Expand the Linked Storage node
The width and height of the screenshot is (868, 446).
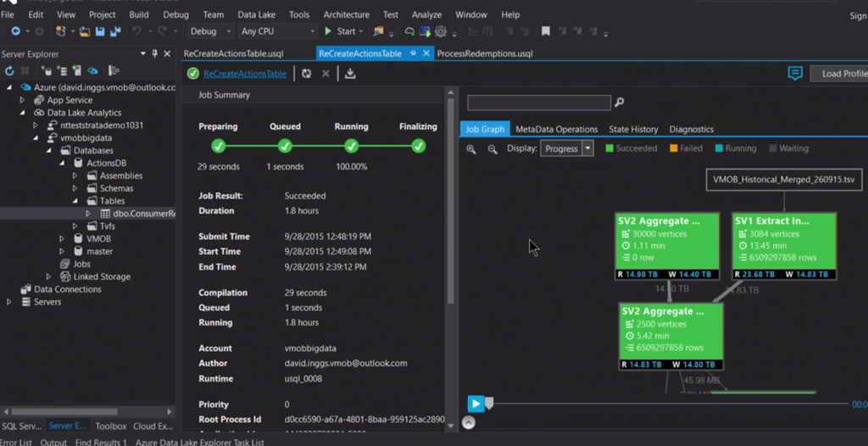coord(49,276)
